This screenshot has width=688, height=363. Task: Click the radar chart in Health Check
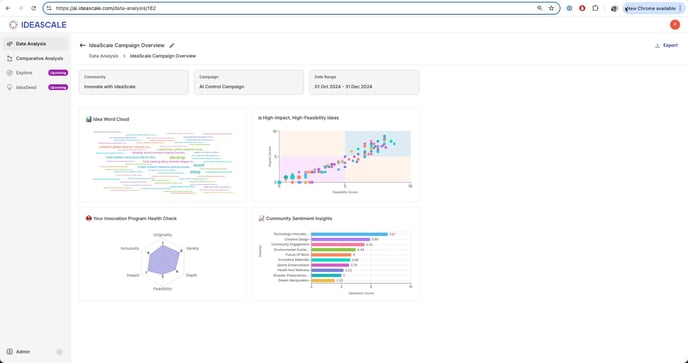[x=163, y=260]
